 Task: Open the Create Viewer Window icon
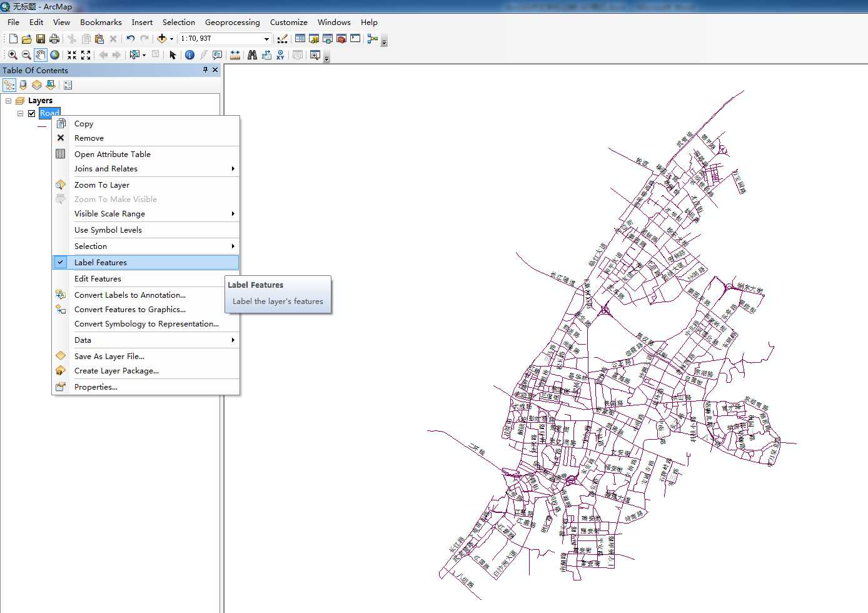(x=315, y=55)
